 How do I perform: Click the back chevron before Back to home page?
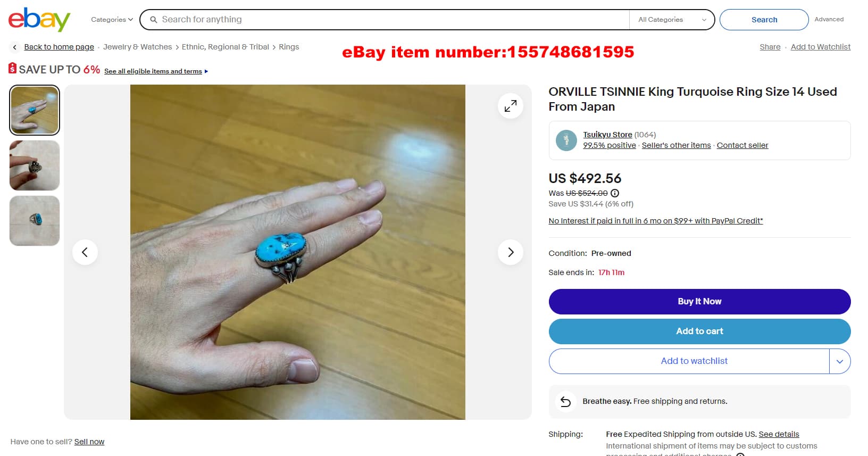coord(15,47)
